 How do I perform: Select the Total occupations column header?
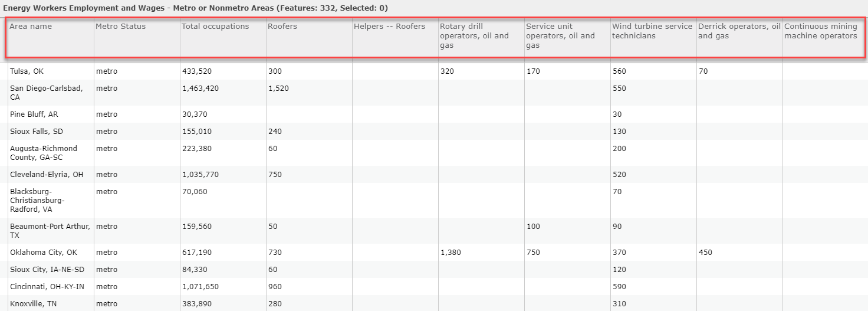(x=223, y=38)
